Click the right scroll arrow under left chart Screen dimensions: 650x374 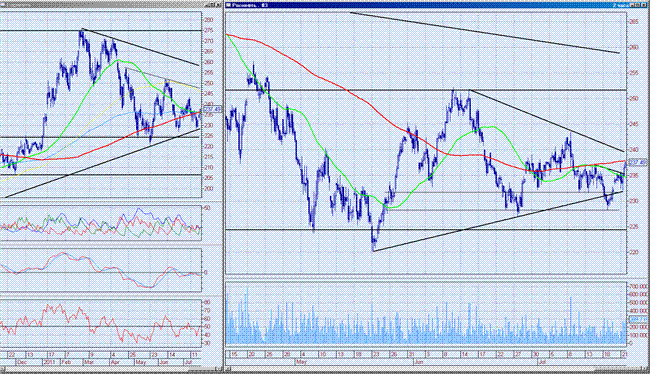(218, 369)
